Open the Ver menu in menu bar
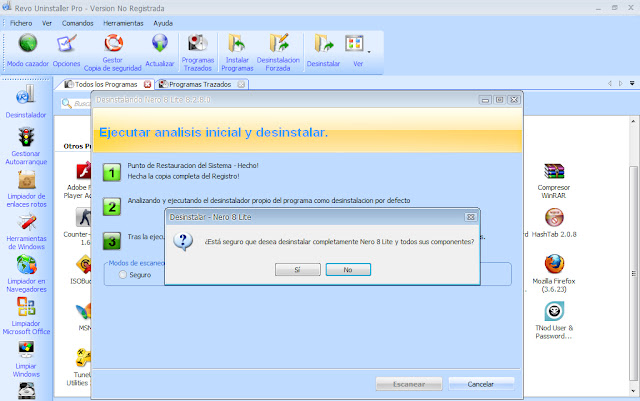This screenshot has width=640, height=401. tap(47, 23)
